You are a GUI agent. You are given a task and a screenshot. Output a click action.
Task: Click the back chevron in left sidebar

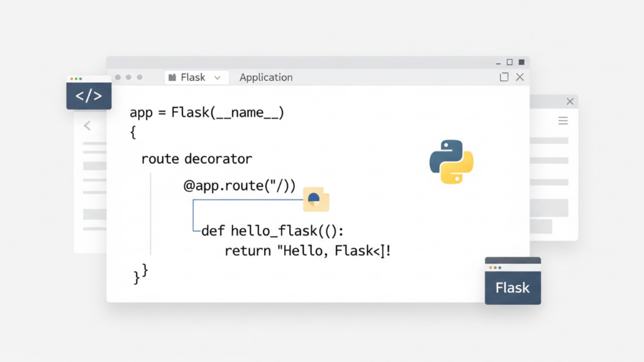87,126
